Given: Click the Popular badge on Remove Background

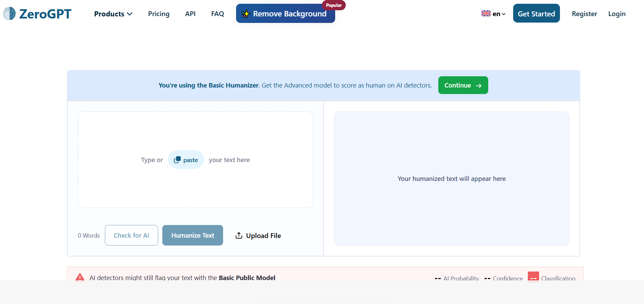Looking at the screenshot, I should (334, 5).
